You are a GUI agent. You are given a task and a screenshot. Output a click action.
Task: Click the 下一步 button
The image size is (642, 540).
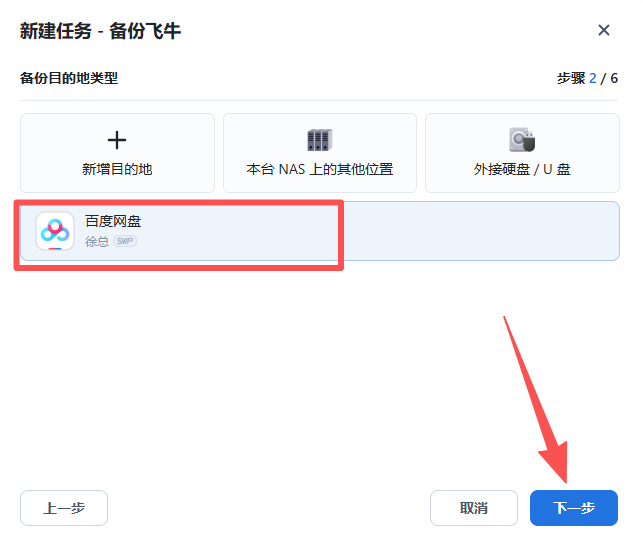pos(574,508)
